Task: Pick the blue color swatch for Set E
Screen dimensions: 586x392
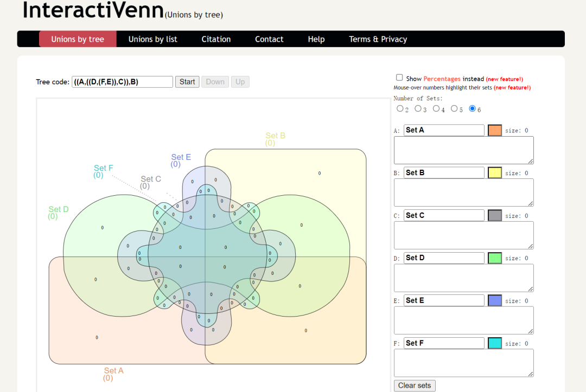Action: (x=495, y=300)
